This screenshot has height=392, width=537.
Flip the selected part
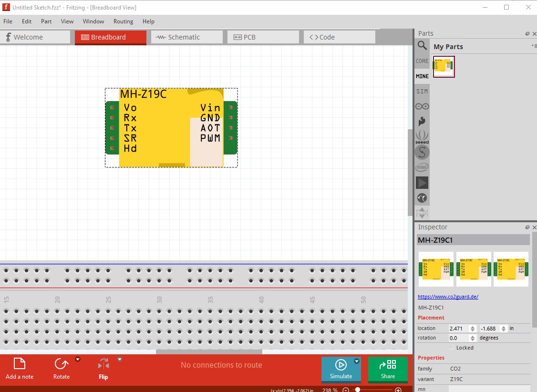coord(103,369)
